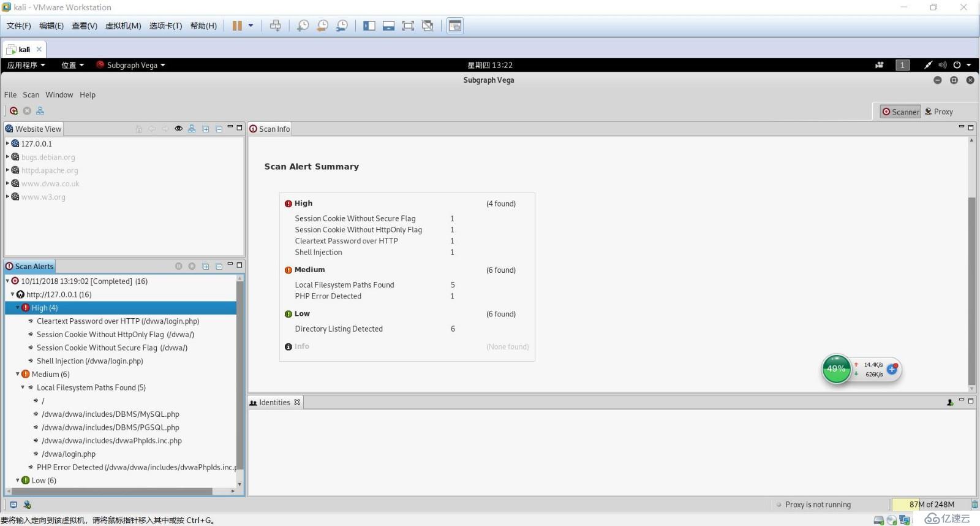Open Subgraph Vega app menu in top bar

tap(130, 65)
